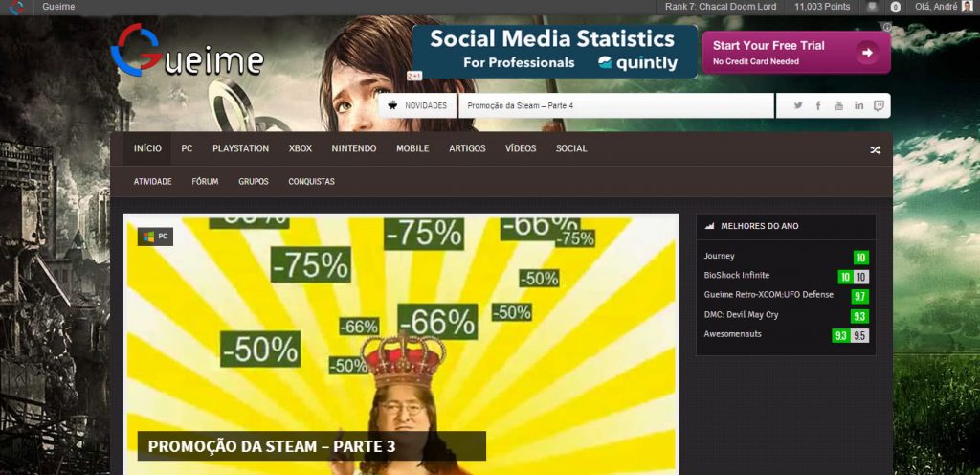Click the arrow on Free Trial ad
980x475 pixels.
pyautogui.click(x=867, y=53)
